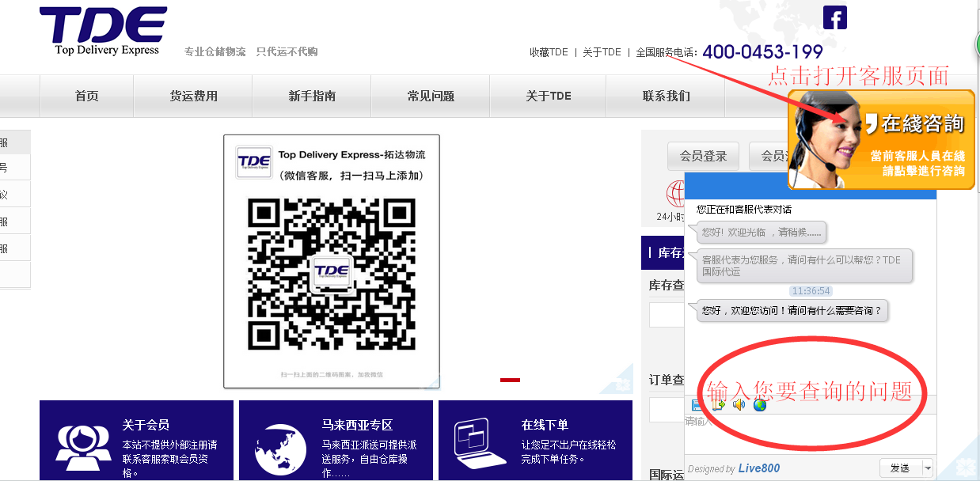Viewport: 980px width, 481px height.
Task: Open the 首页 navigation tab
Action: click(87, 97)
